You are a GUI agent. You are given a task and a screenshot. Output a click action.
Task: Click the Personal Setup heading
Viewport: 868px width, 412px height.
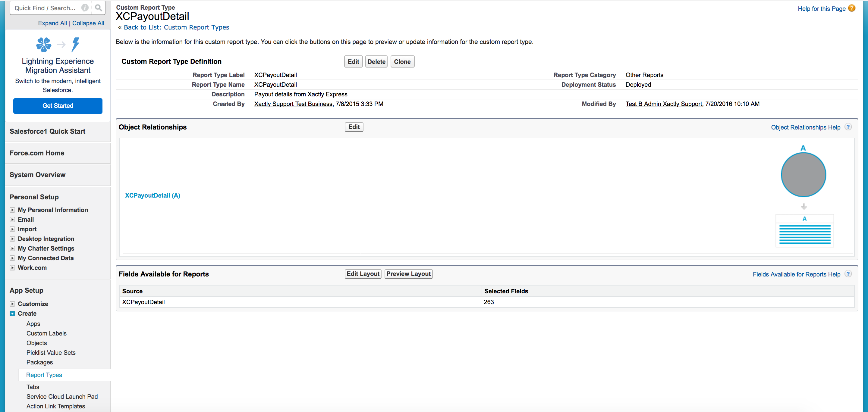click(34, 197)
